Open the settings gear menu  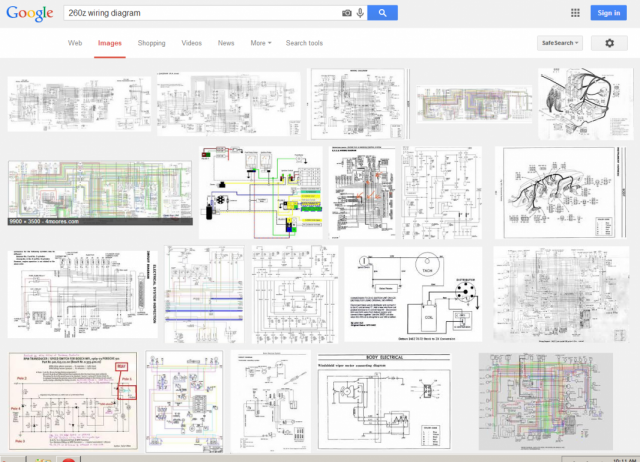click(x=609, y=43)
